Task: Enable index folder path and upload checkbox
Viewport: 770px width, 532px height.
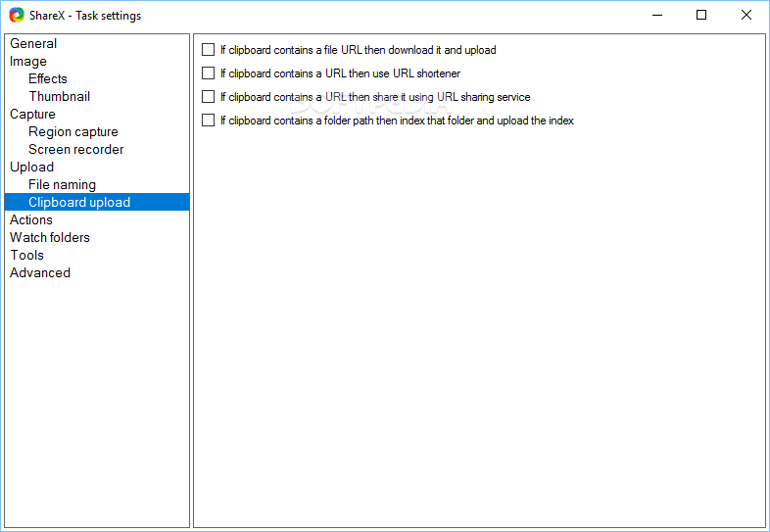Action: click(x=209, y=121)
